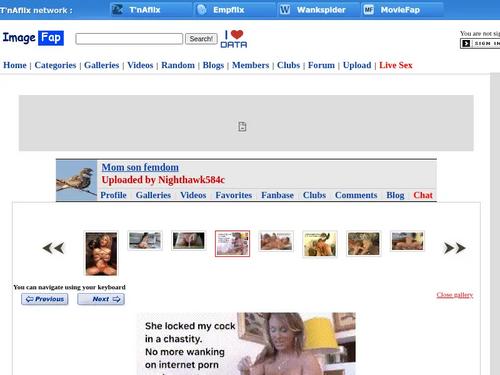
Task: Click the Search! button
Action: (201, 39)
